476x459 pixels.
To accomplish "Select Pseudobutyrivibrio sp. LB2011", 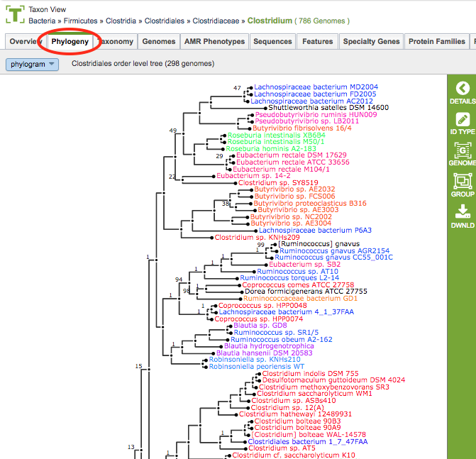I will tap(307, 121).
